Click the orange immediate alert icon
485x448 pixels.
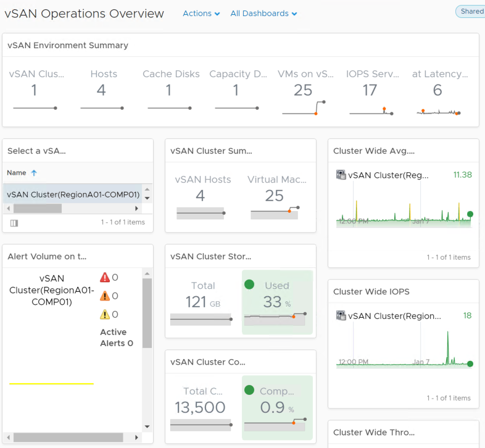(x=105, y=296)
